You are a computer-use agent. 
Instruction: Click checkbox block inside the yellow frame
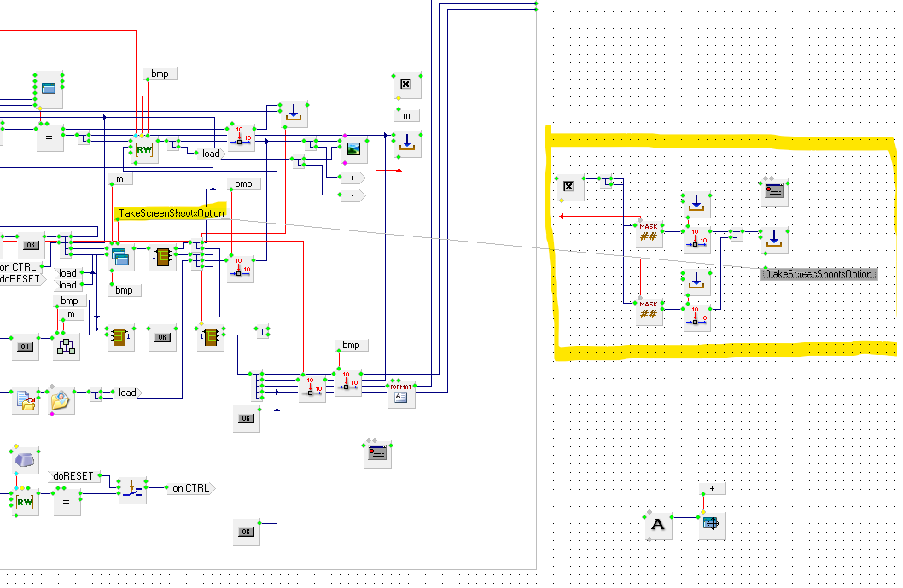tap(569, 187)
